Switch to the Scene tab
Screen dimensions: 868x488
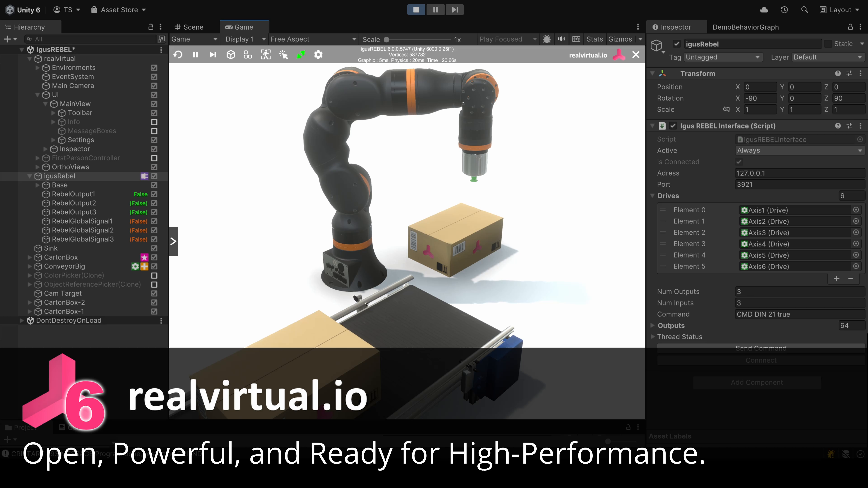(x=189, y=27)
